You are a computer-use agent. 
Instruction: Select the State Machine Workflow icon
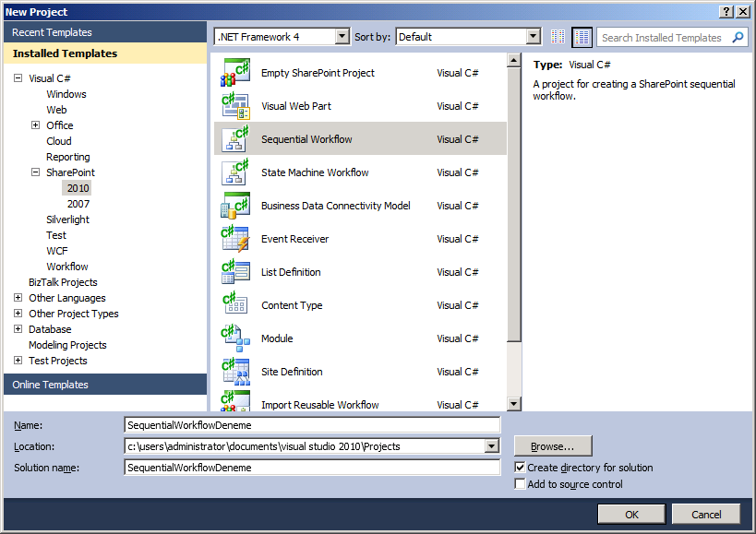click(x=234, y=172)
